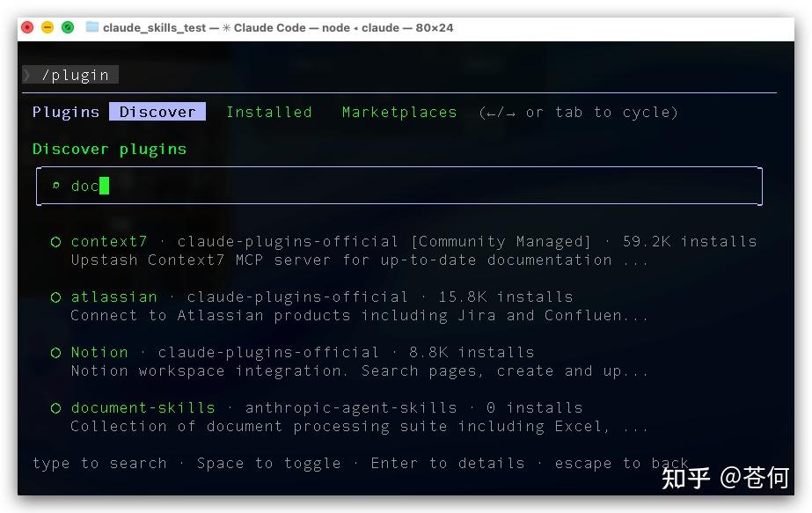The image size is (812, 513).
Task: Click the Notion workspace integration description
Action: tap(359, 371)
